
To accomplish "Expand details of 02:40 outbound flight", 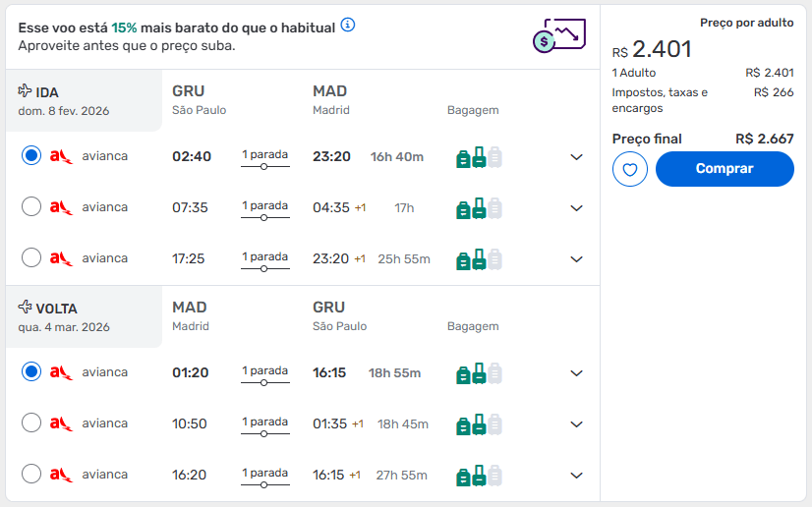I will tap(576, 157).
